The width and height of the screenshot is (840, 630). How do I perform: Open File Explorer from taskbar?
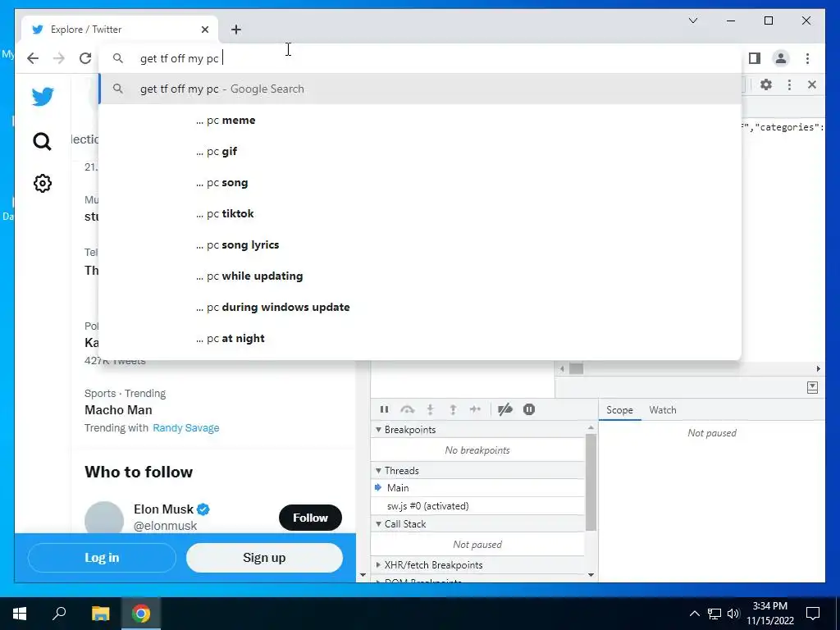coord(100,614)
